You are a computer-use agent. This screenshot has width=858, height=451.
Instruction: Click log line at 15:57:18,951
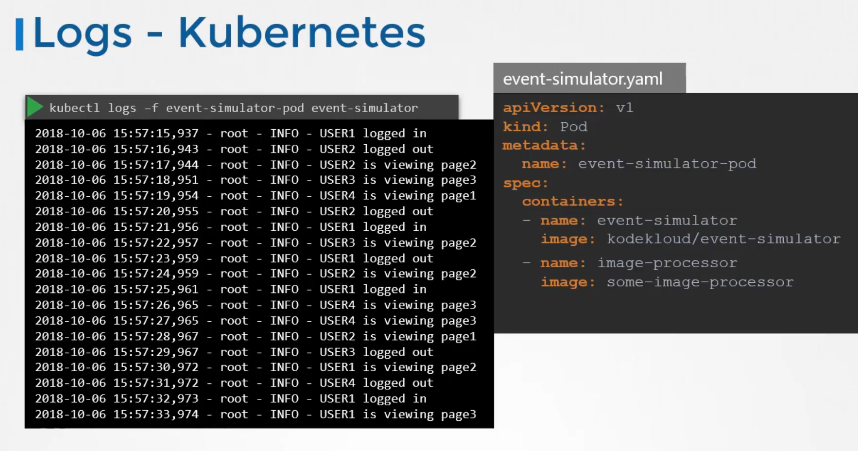pyautogui.click(x=256, y=180)
